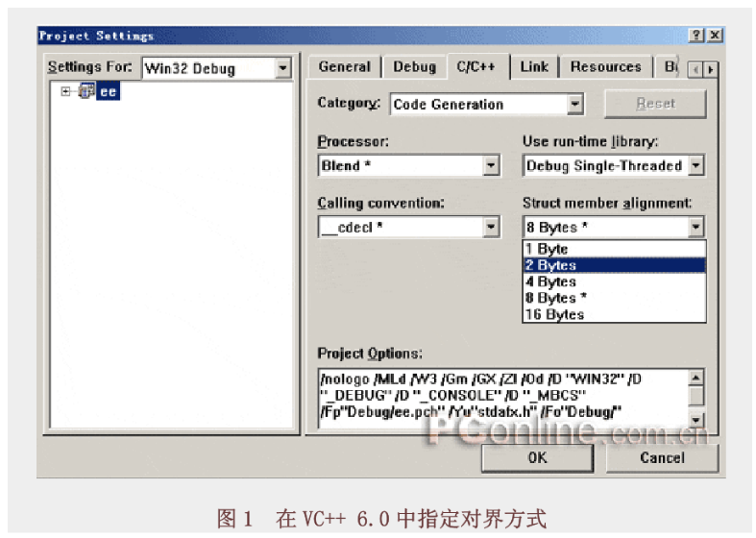Open the Processor dropdown arrow

(x=491, y=166)
